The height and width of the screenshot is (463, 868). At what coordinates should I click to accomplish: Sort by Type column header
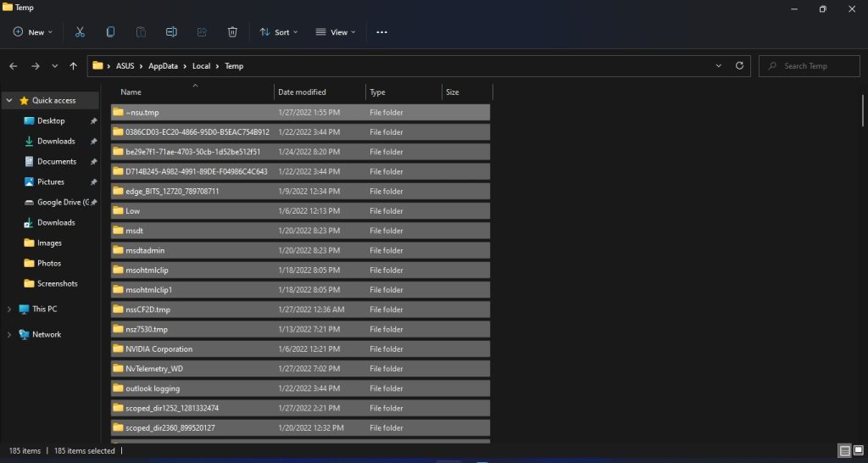point(403,92)
